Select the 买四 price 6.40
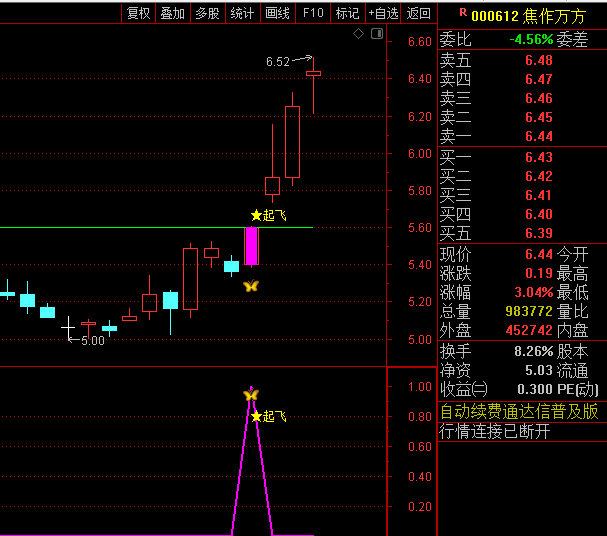 [539, 214]
